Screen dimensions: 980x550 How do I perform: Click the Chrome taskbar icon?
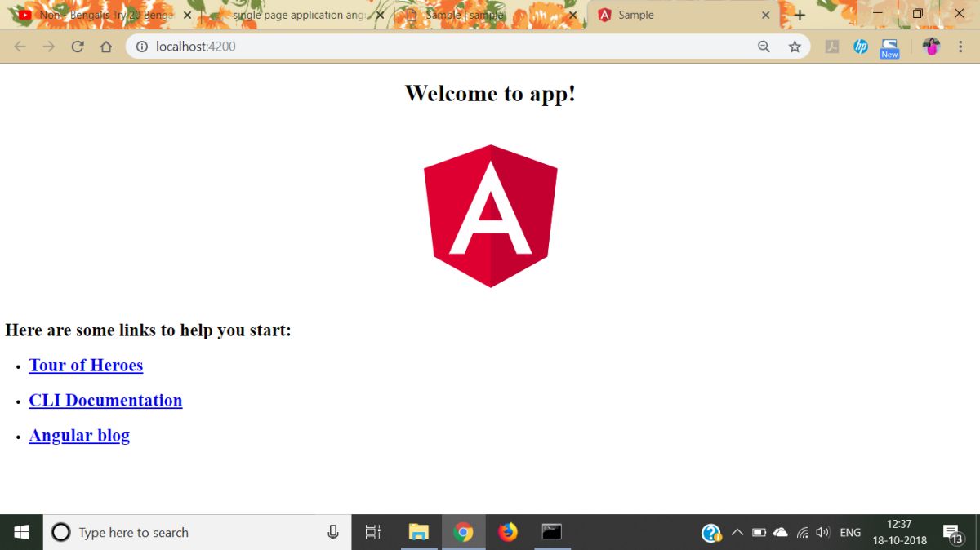pos(463,532)
